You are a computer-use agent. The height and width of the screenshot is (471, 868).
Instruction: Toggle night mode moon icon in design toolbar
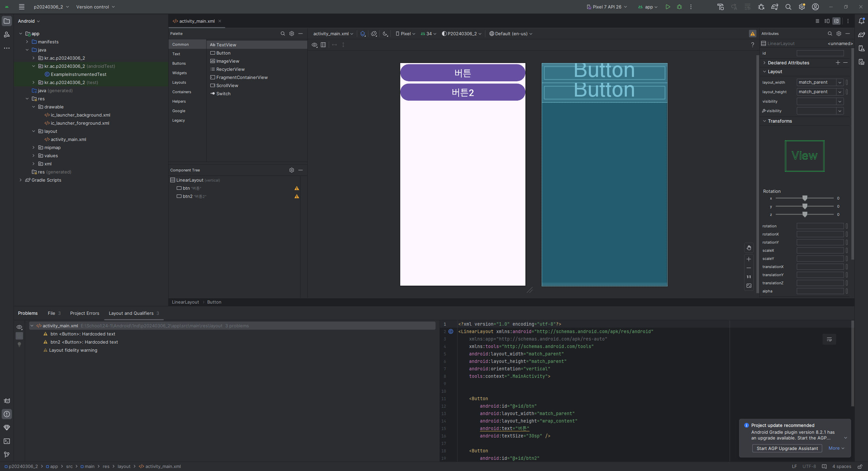[385, 34]
